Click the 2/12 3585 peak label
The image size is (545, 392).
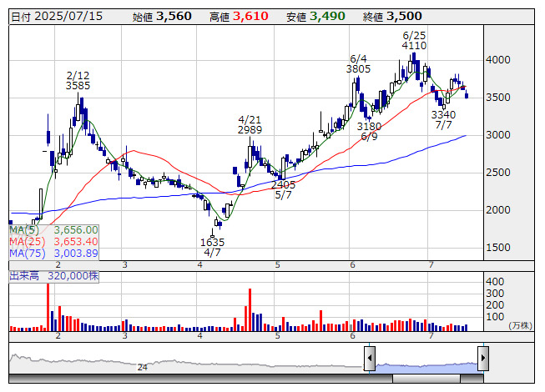(78, 81)
